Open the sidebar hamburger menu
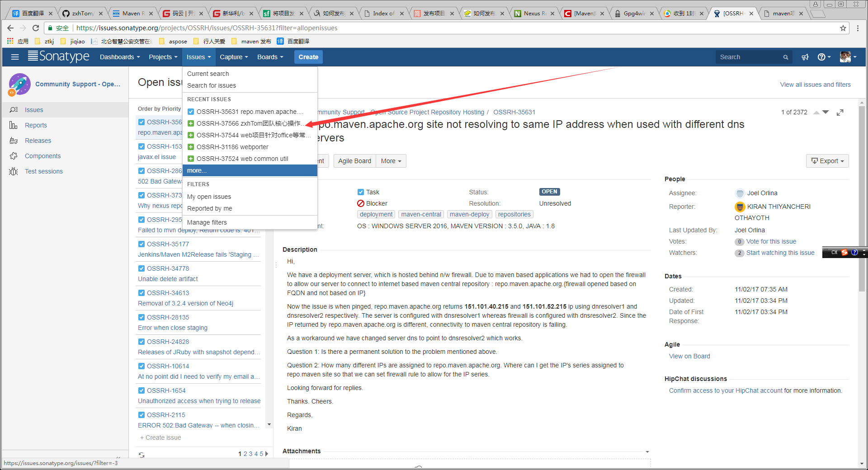This screenshot has width=868, height=470. (x=15, y=57)
